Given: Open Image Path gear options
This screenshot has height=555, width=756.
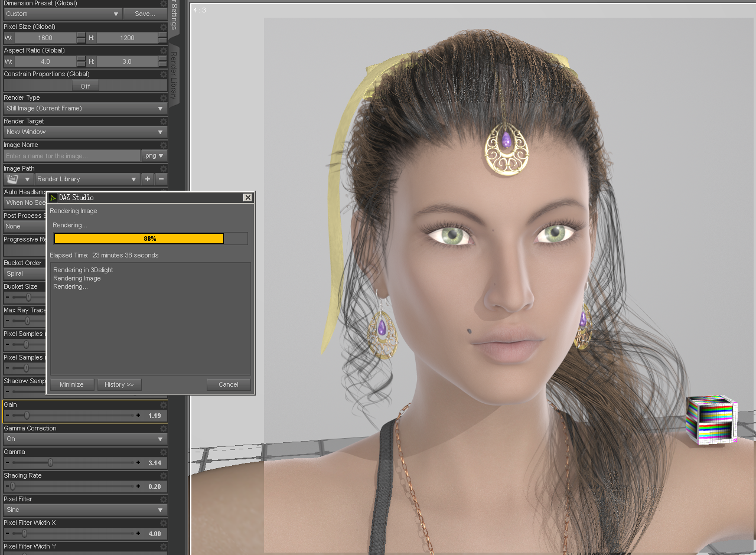Looking at the screenshot, I should coord(164,169).
